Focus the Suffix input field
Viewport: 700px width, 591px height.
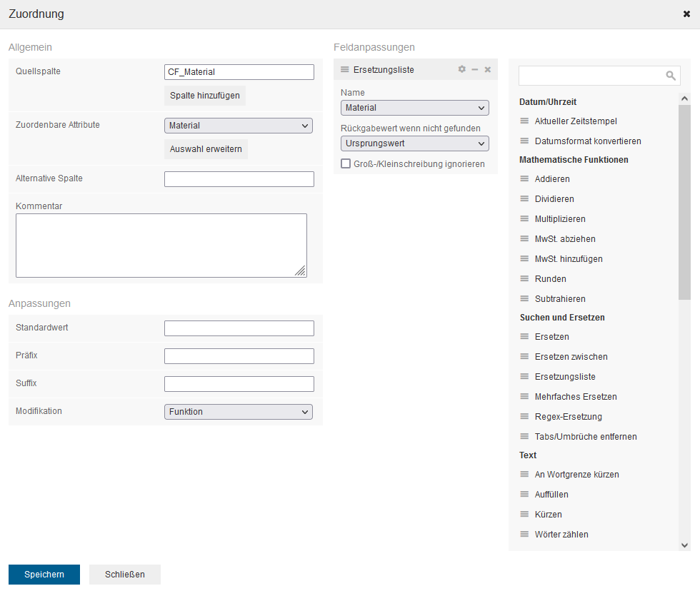239,384
